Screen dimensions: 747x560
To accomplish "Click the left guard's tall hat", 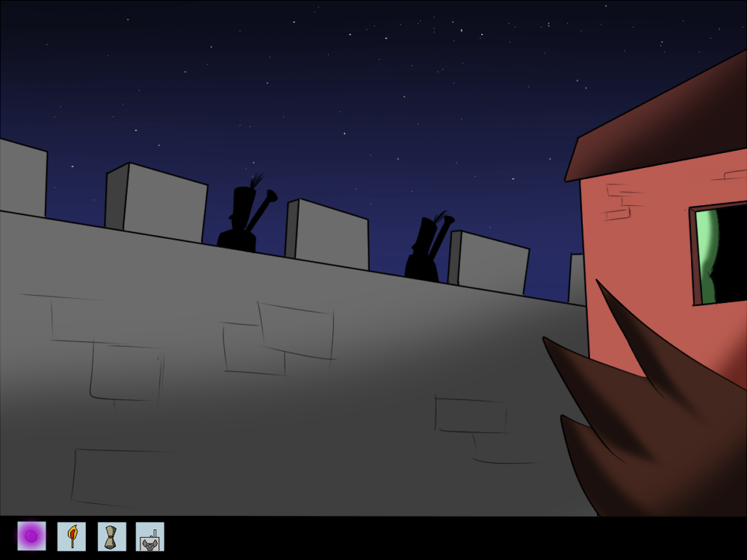I will 244,202.
